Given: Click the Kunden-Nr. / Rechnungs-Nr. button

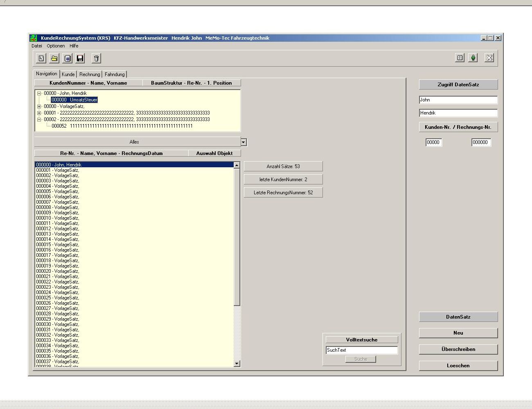Looking at the screenshot, I should point(458,127).
